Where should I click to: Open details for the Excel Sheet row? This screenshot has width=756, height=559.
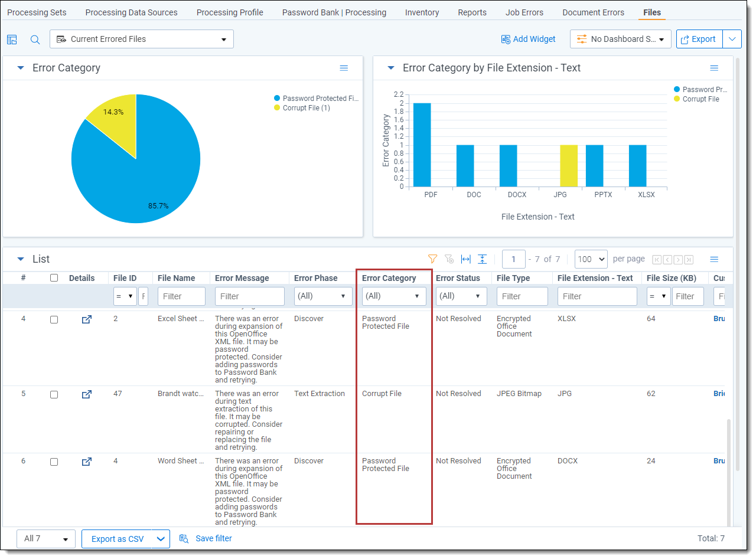click(86, 319)
